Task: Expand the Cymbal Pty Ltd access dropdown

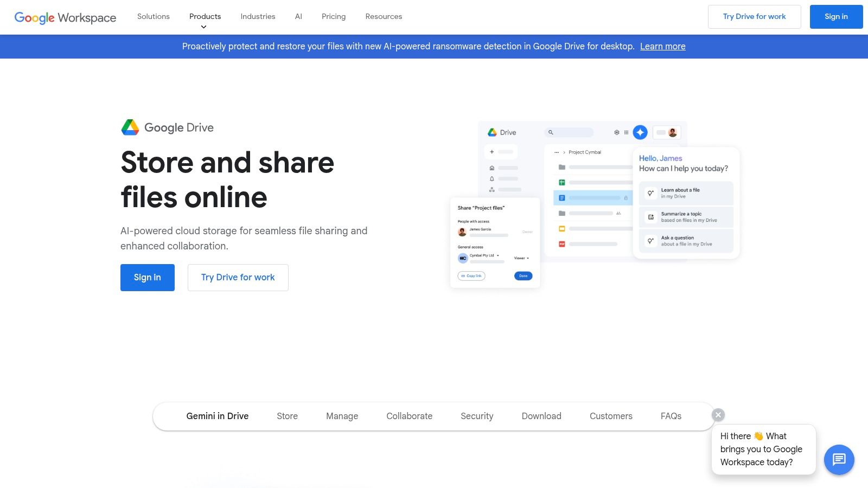Action: pos(498,255)
